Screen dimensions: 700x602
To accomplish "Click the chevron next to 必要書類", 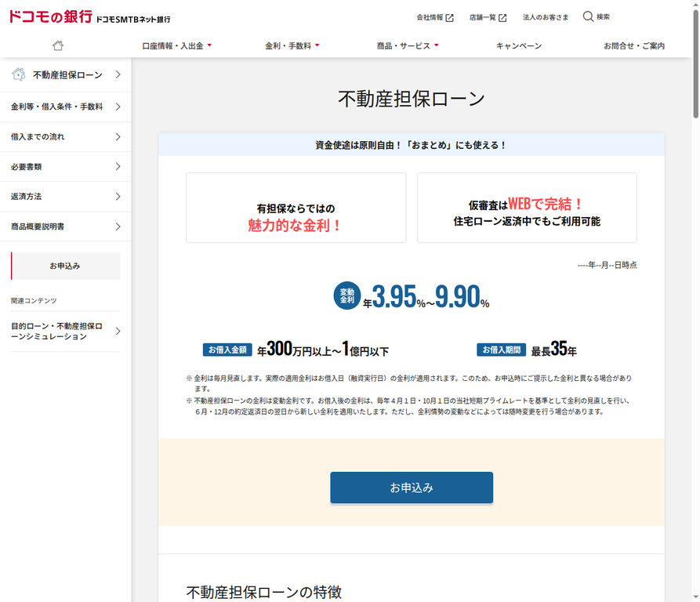I will click(118, 166).
